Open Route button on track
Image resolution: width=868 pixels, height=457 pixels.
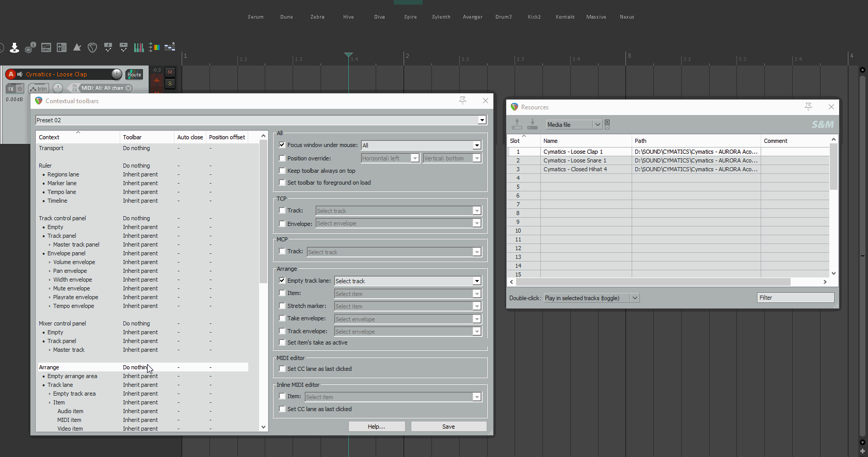134,74
